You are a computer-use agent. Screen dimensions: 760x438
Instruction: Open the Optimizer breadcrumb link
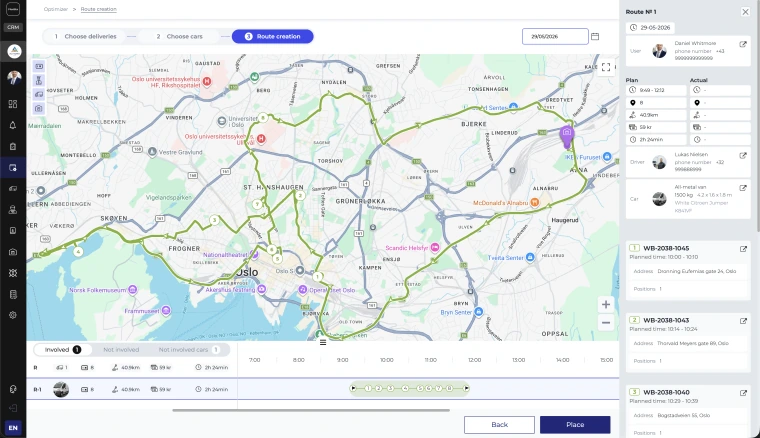click(56, 9)
